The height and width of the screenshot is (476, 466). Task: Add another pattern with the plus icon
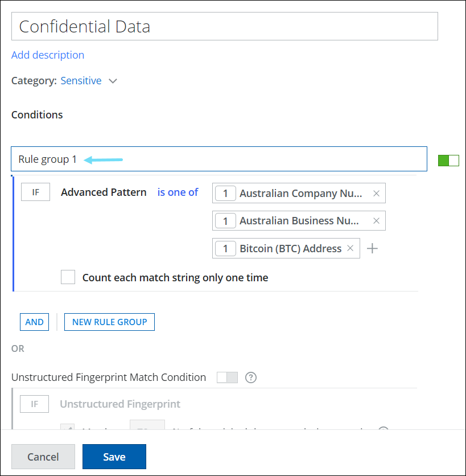coord(372,248)
